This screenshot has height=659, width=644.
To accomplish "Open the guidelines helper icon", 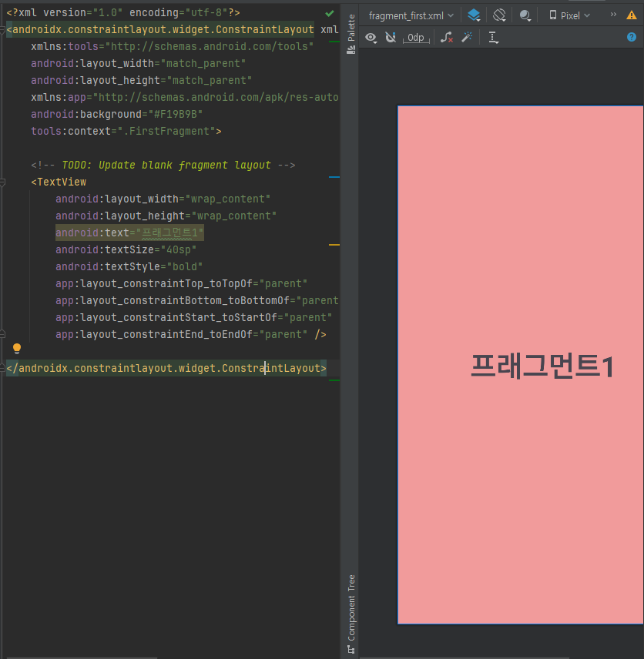I will (x=494, y=38).
